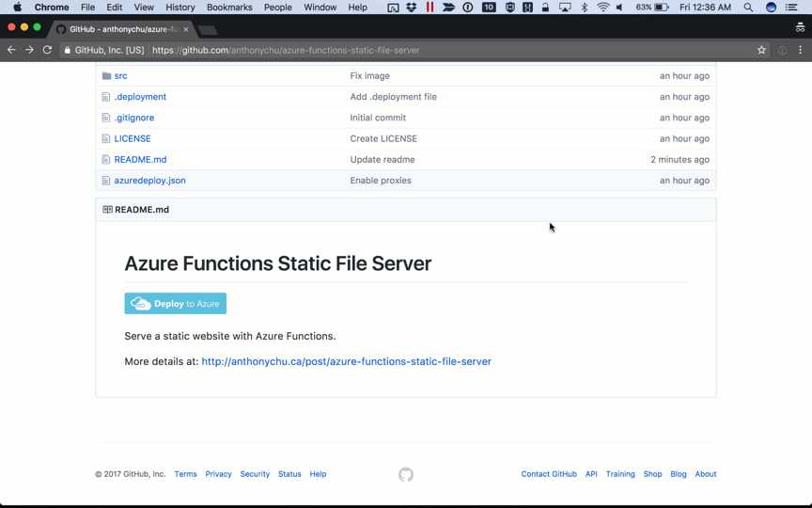Click the Bluetooth menu bar icon
Screen dimensions: 812x508
point(585,8)
